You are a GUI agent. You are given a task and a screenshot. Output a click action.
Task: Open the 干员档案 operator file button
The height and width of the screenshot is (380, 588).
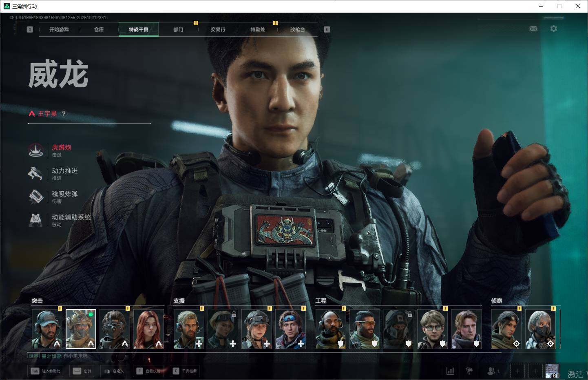(186, 371)
